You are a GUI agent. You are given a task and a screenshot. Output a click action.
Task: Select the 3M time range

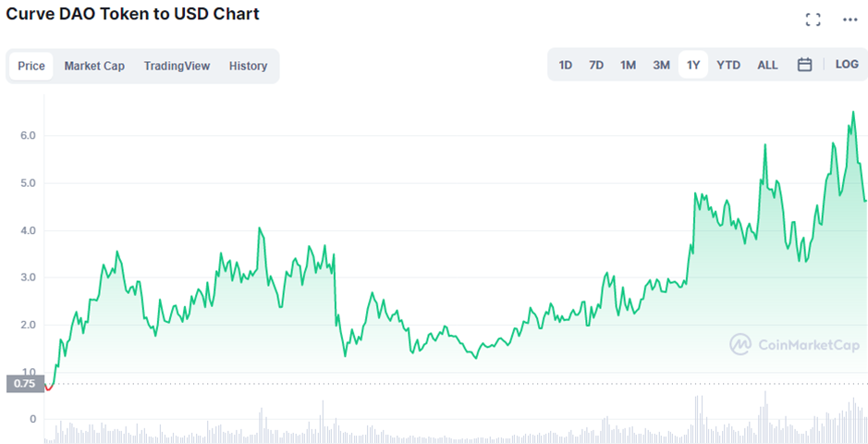(x=661, y=65)
